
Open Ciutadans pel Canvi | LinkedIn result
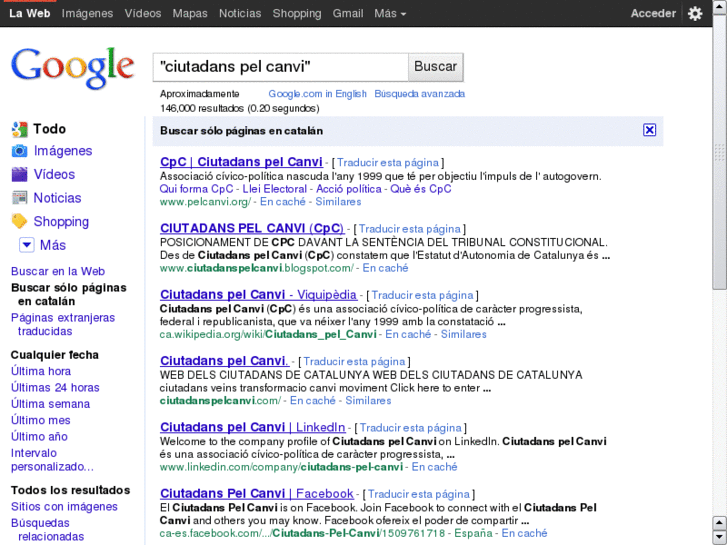[253, 427]
